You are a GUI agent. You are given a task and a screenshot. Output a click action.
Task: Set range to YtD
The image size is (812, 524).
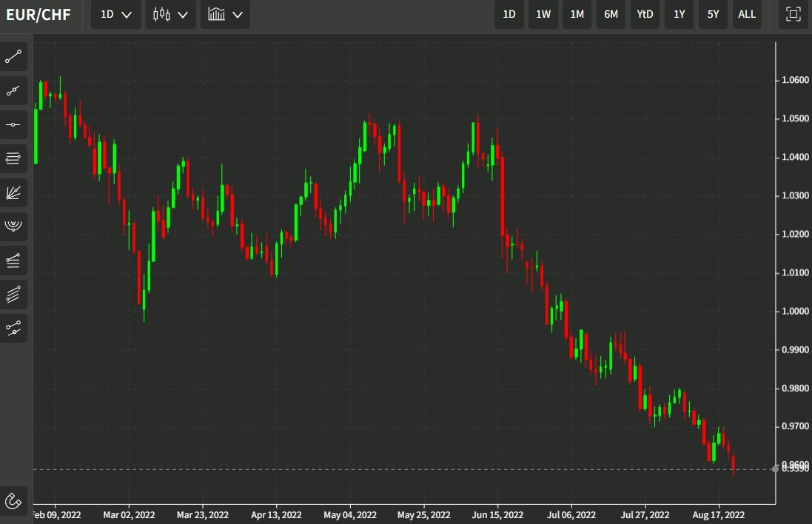tap(645, 14)
